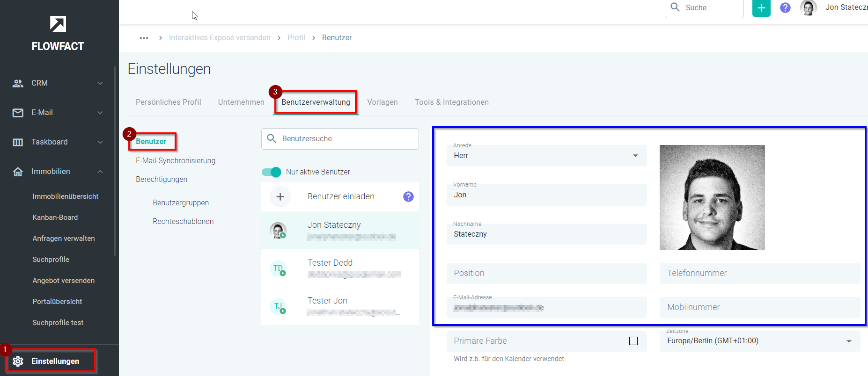Screen dimensions: 868x376
Task: Open Portalübersicht in sidebar
Action: click(57, 302)
